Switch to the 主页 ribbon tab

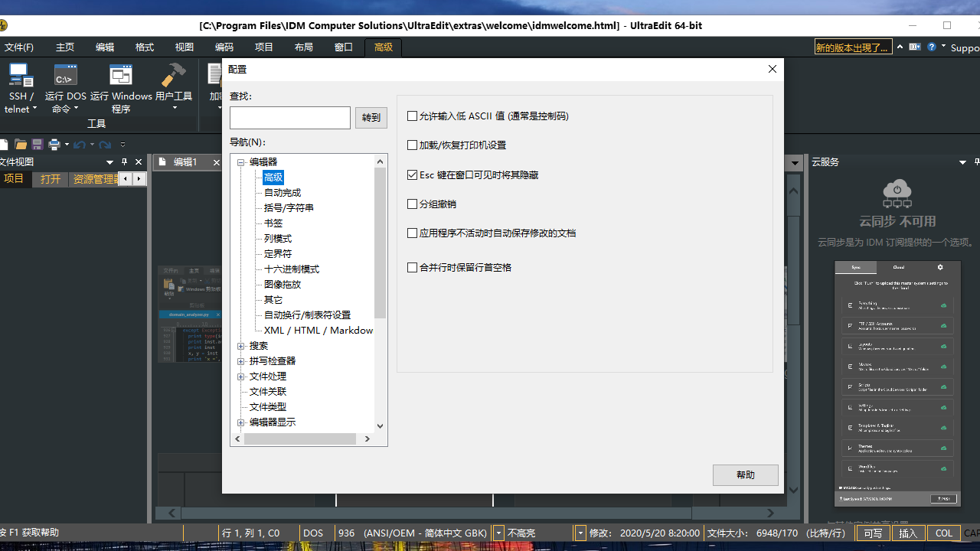64,47
